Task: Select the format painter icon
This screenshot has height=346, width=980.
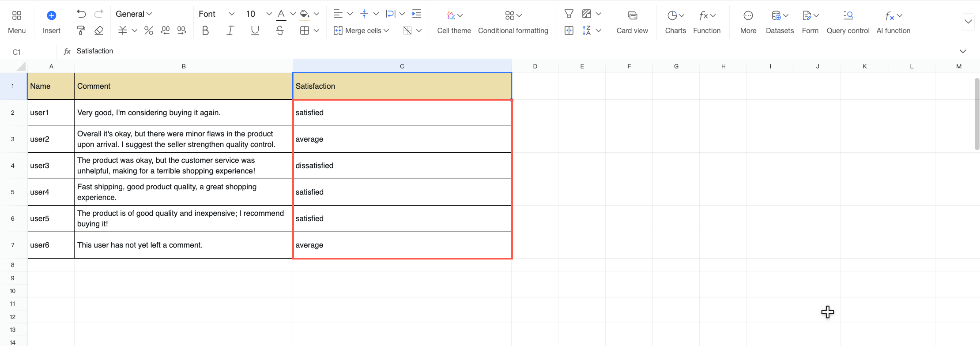Action: (81, 30)
